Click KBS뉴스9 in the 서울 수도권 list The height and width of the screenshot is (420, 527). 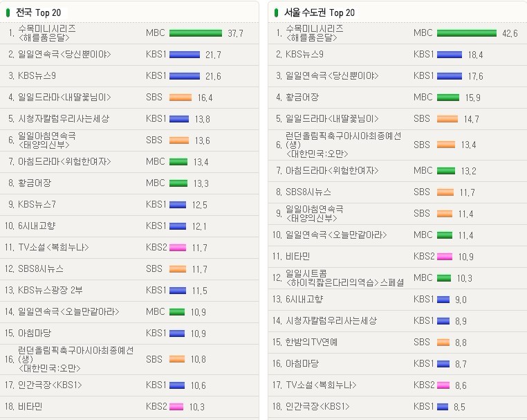(304, 55)
